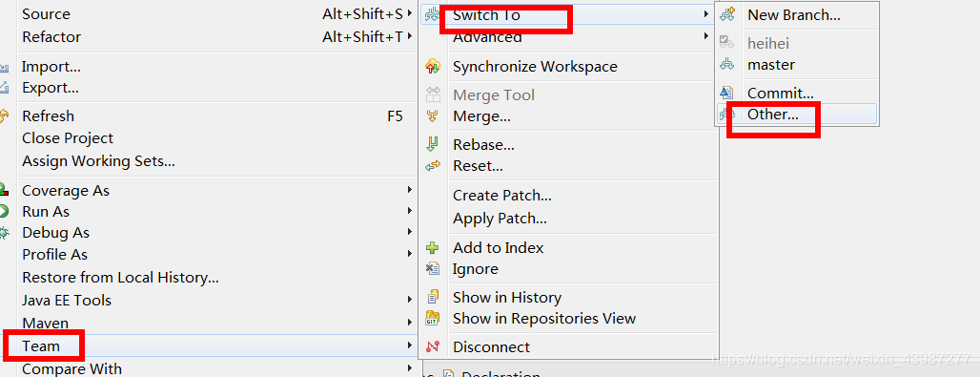
Task: Expand the Source submenu arrow
Action: [x=409, y=12]
